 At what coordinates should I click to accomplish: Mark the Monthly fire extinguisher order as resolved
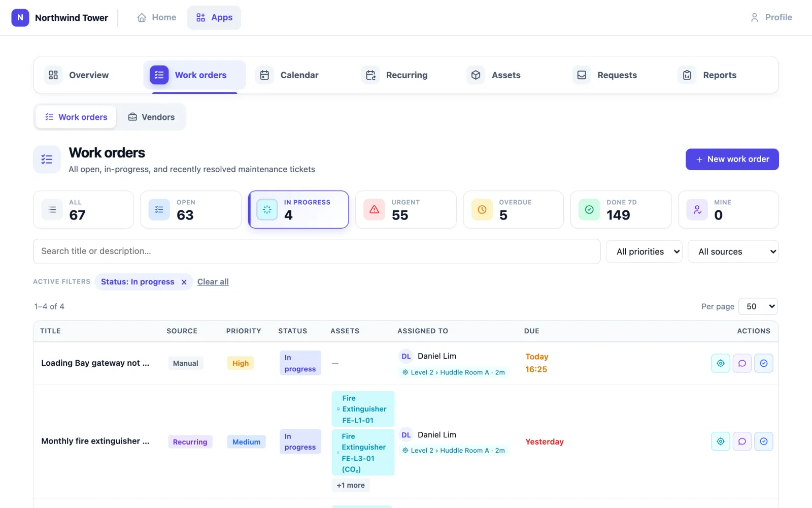(x=764, y=441)
